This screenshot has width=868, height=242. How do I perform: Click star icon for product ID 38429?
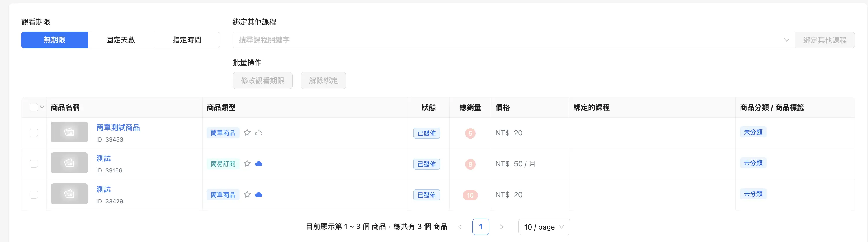pyautogui.click(x=247, y=195)
